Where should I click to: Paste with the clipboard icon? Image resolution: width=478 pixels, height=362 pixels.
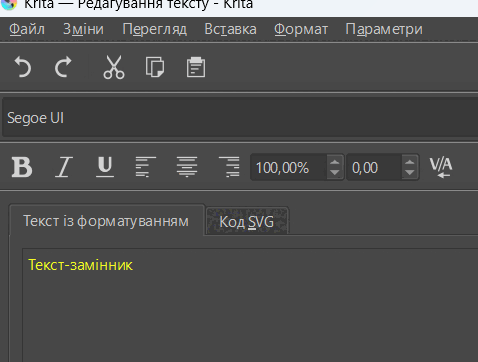[x=196, y=67]
